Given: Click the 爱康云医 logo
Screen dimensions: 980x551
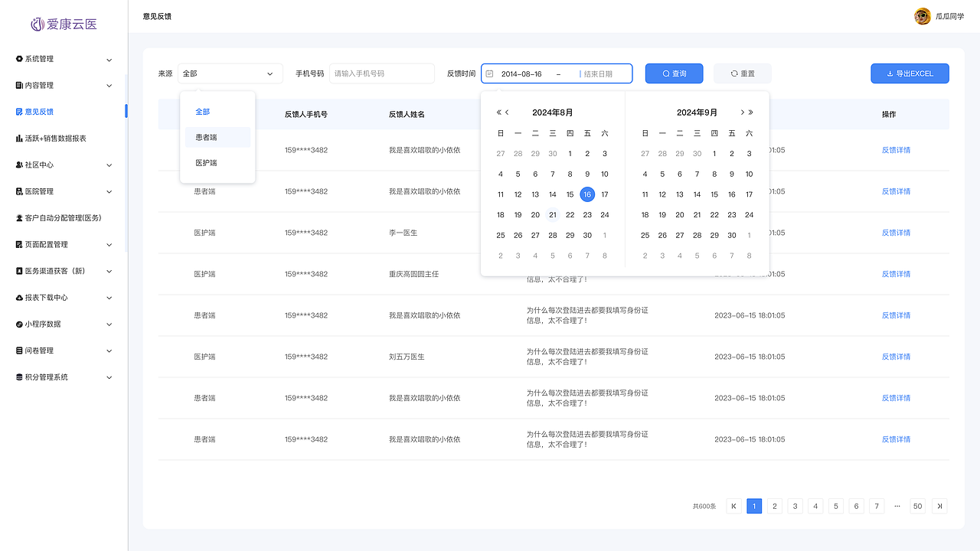Looking at the screenshot, I should 64,24.
